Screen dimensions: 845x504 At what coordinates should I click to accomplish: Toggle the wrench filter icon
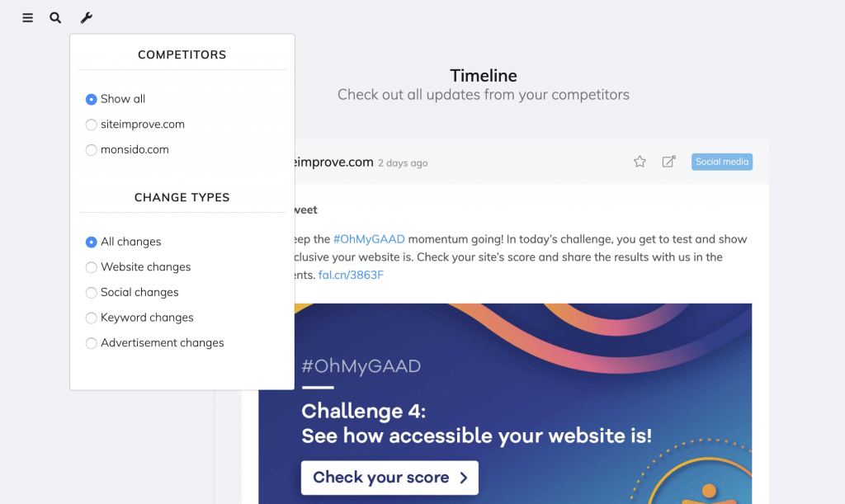pos(86,18)
